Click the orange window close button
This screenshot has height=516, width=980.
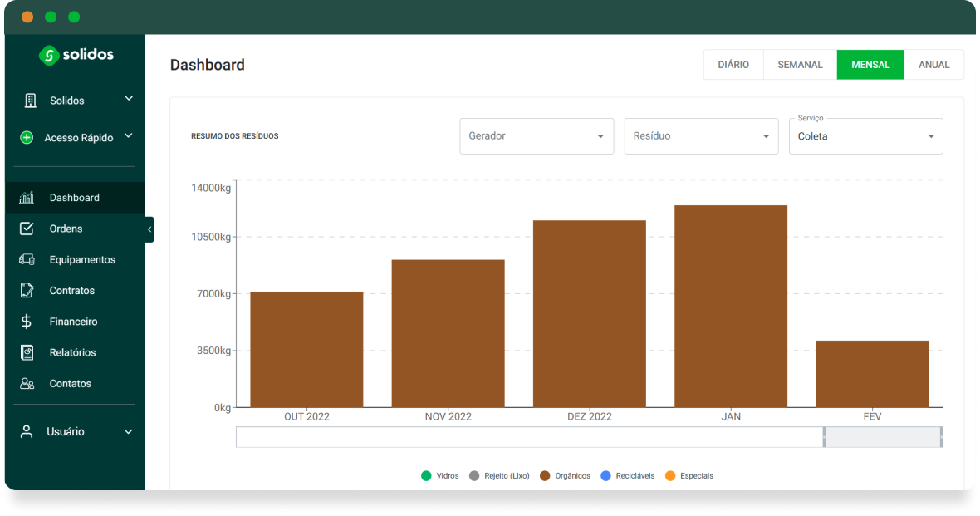[x=27, y=17]
